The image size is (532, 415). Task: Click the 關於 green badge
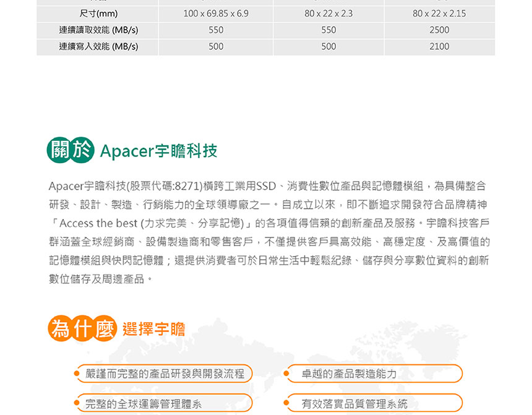(71, 150)
